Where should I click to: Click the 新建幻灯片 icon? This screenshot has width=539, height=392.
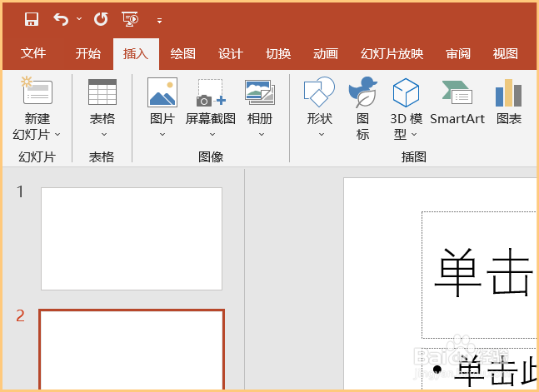pyautogui.click(x=37, y=91)
